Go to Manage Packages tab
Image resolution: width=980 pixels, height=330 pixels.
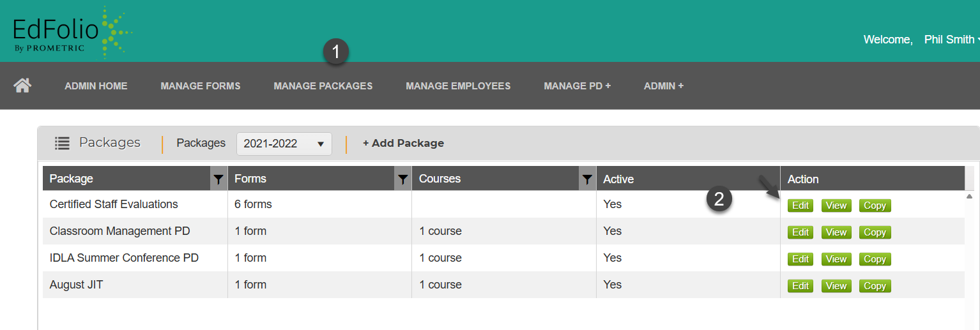(323, 86)
